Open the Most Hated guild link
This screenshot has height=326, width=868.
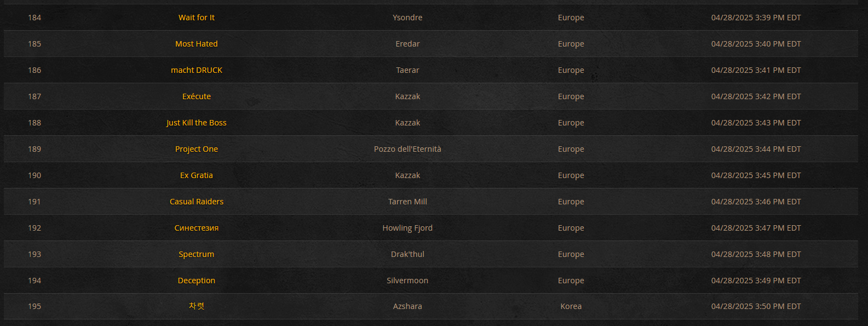coord(196,44)
